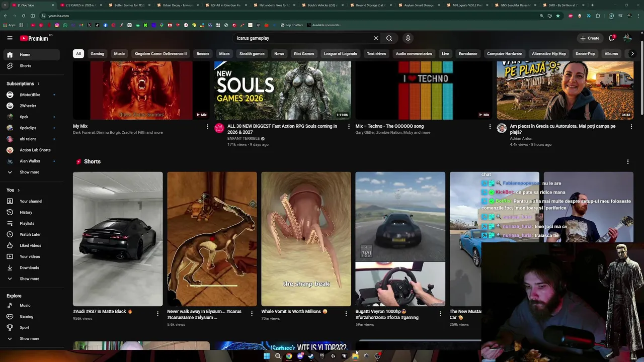Play the Souls Games 2026 thumbnail
Screen dimensions: 644x362
283,90
